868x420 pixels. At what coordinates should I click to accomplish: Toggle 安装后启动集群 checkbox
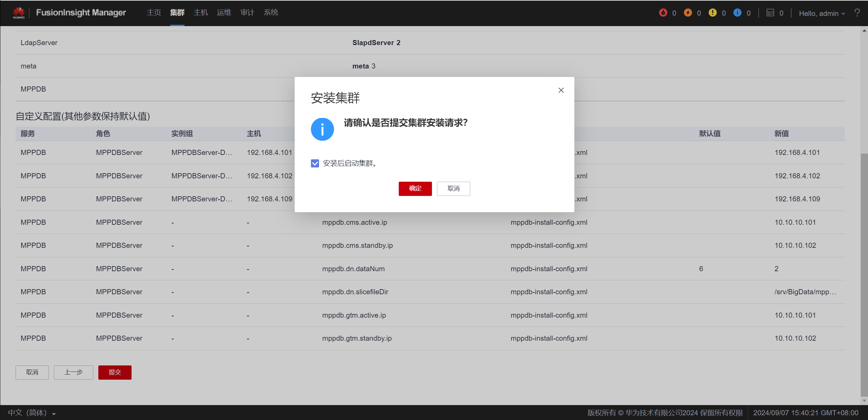315,163
